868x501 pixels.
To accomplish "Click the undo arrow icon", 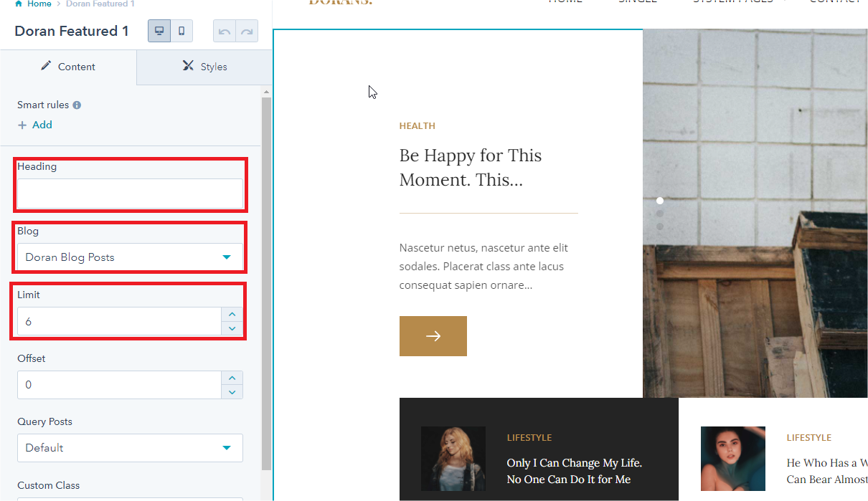I will pyautogui.click(x=225, y=32).
